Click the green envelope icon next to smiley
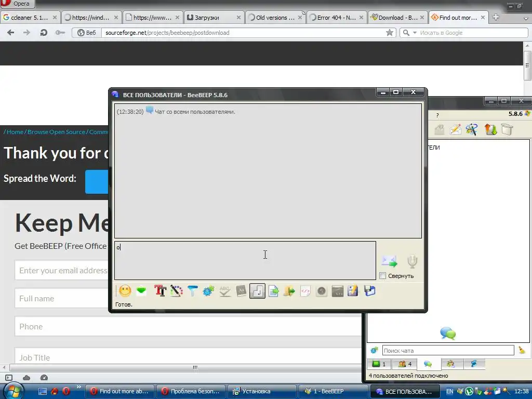This screenshot has width=532, height=399. (141, 291)
